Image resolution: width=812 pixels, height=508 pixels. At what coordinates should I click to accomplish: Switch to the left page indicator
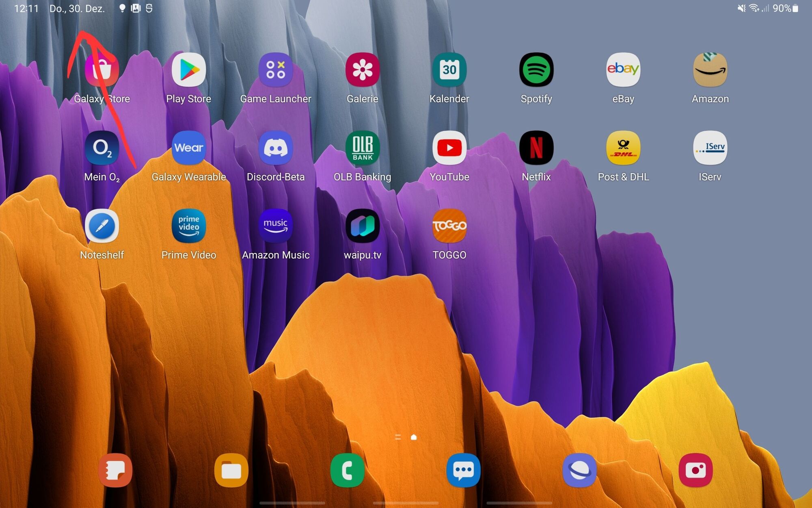pyautogui.click(x=398, y=437)
